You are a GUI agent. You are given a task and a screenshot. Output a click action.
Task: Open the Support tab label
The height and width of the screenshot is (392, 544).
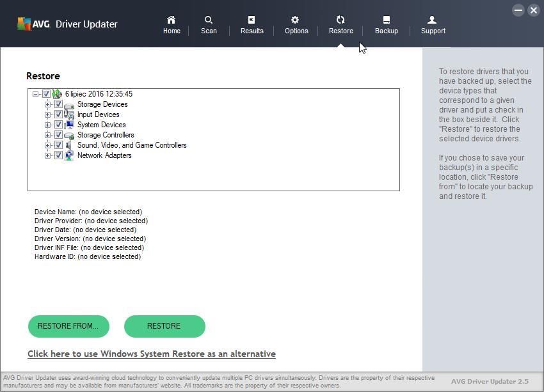(433, 31)
